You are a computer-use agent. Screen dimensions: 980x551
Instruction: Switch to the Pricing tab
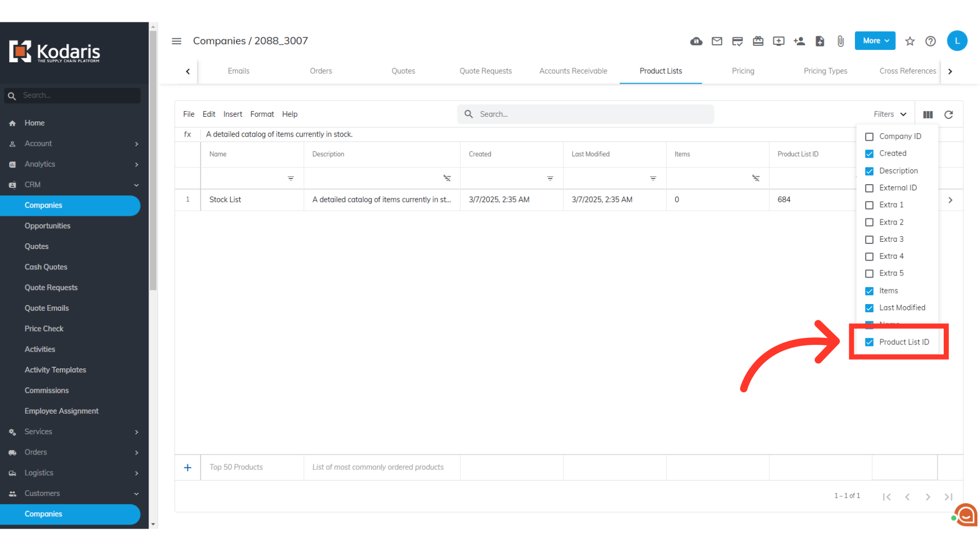point(743,71)
